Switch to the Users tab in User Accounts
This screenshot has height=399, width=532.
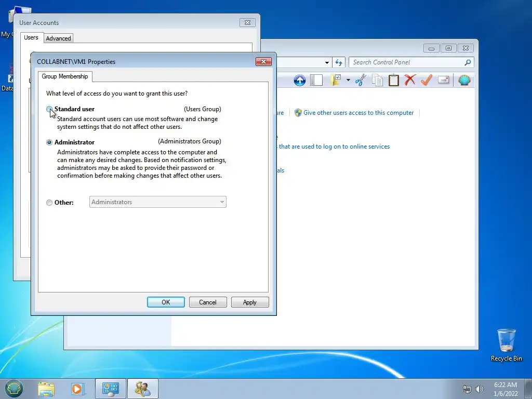coord(31,37)
